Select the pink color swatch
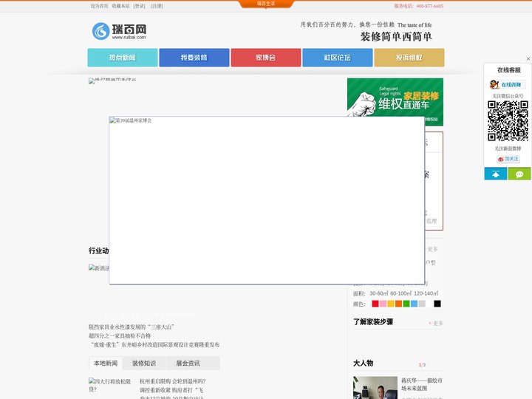Viewport: 532px width, 399px height. [383, 304]
